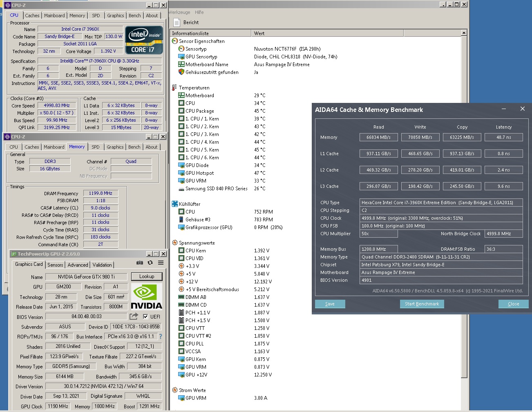532x412 pixels.
Task: Click AIDA64 list scrollbar up arrow
Action: click(x=464, y=33)
